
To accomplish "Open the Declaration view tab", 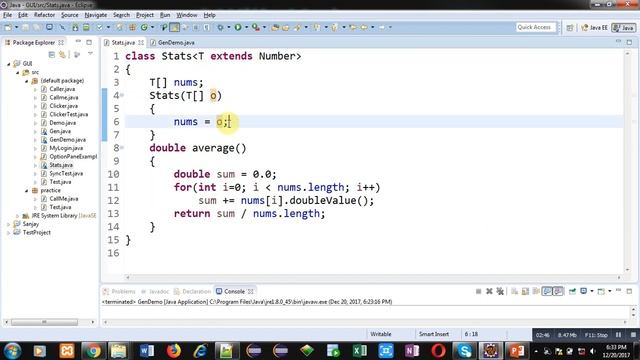I will pos(192,291).
